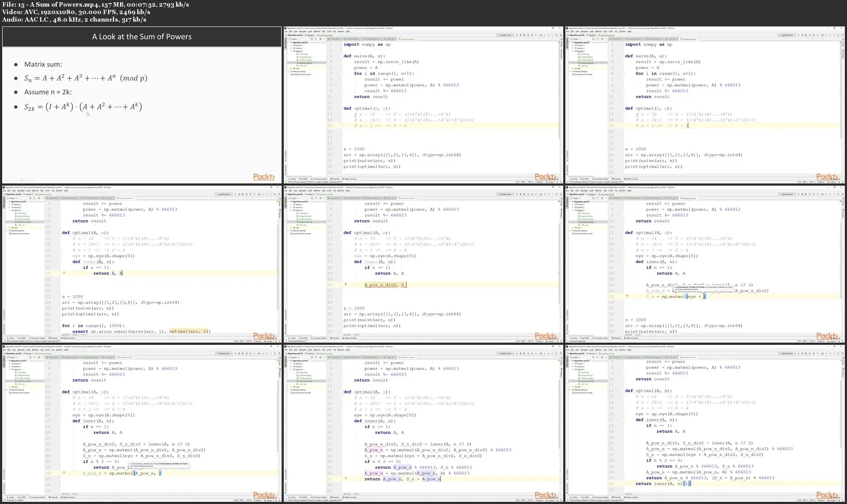Collapse the Section 3 folder in the assert-line frame
Screen dimensions: 847x504
[10, 210]
